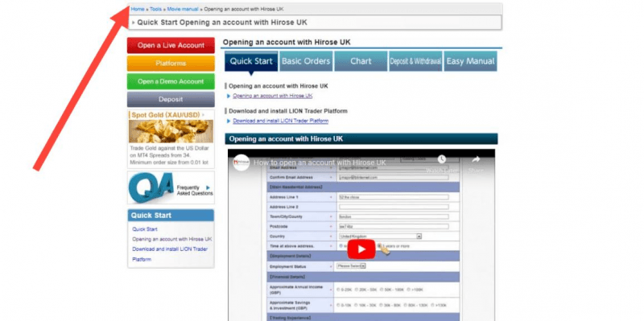Select the 20K - 50K annual income radio
This screenshot has height=321, width=644.
click(x=357, y=290)
